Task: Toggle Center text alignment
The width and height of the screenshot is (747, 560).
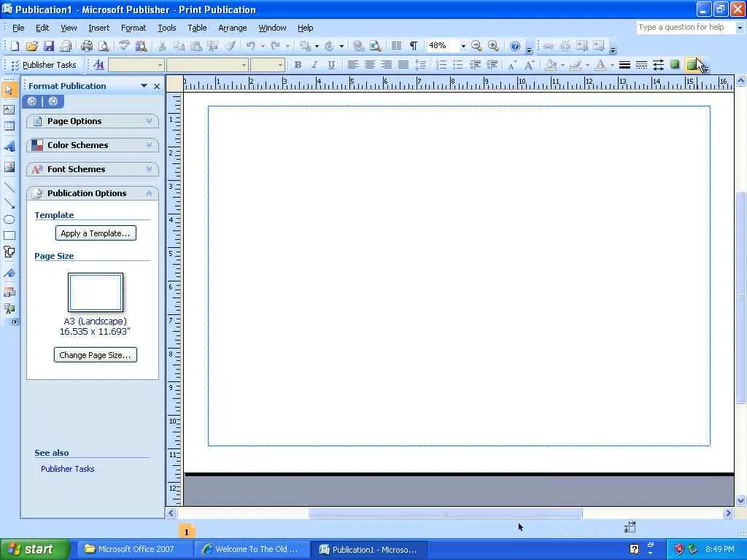Action: pos(369,65)
